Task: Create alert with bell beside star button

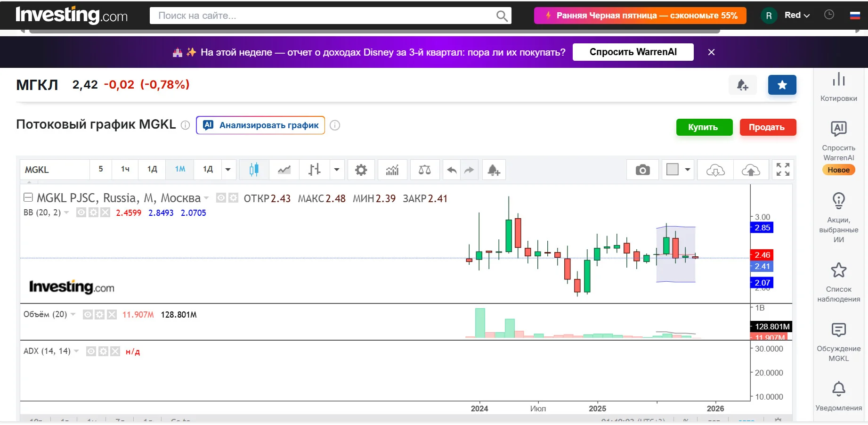Action: (x=743, y=85)
